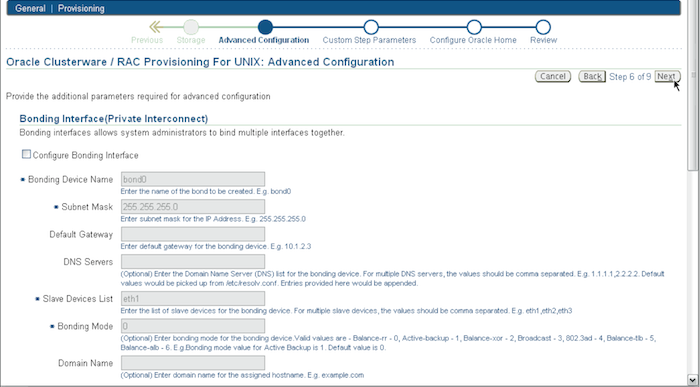The height and width of the screenshot is (387, 700).
Task: Click the hint 'Enter subnet mask for the IP Address'
Action: 213,219
